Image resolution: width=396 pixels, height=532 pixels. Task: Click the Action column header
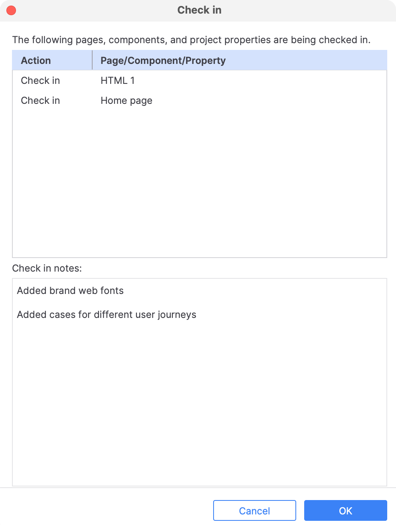(36, 61)
